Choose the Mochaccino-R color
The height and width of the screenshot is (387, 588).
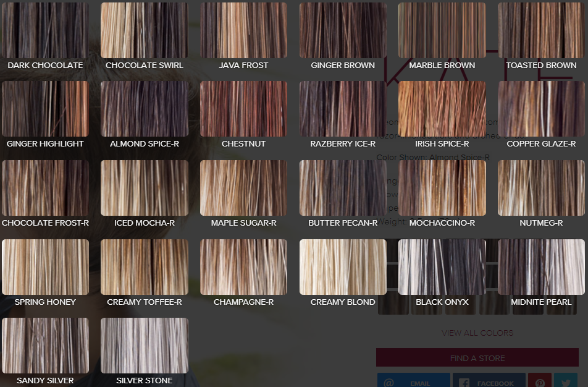[442, 188]
